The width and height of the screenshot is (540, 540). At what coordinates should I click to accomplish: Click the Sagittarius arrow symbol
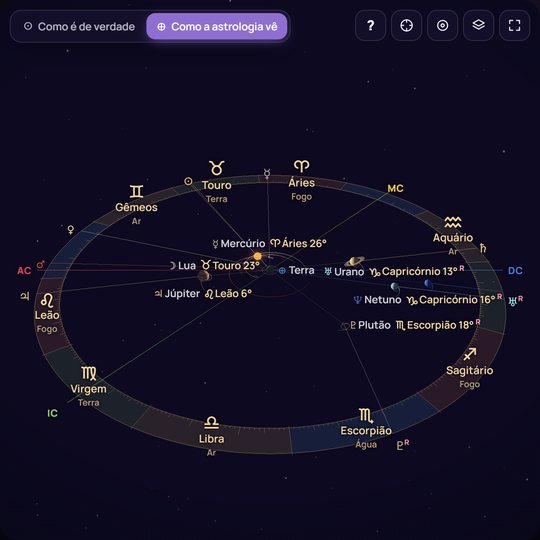(470, 354)
